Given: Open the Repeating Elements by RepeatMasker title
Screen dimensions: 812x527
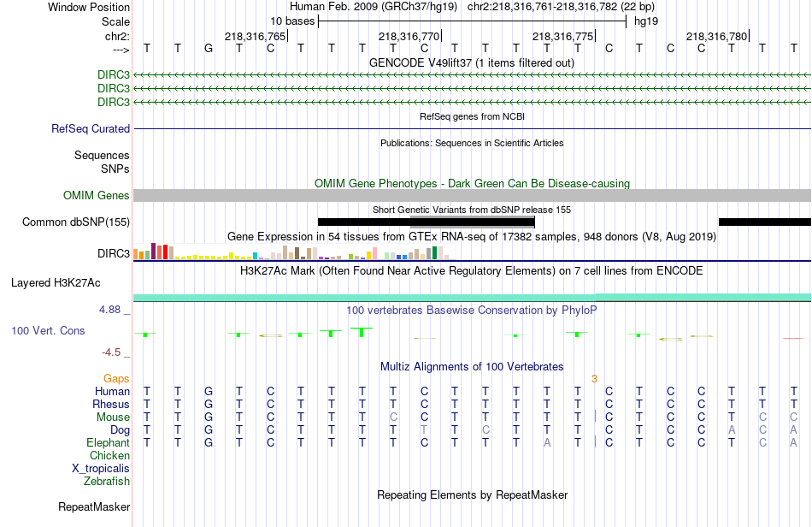Looking at the screenshot, I should tap(472, 494).
